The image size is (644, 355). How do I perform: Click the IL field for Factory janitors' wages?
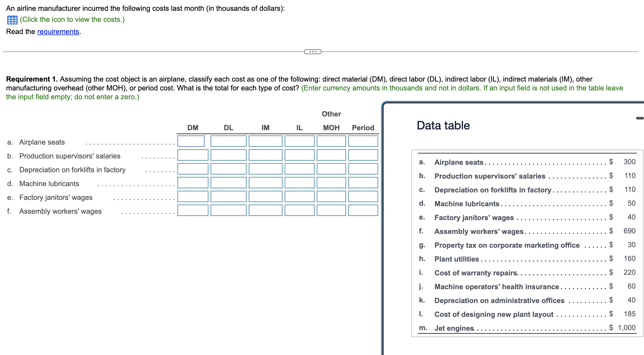[300, 197]
